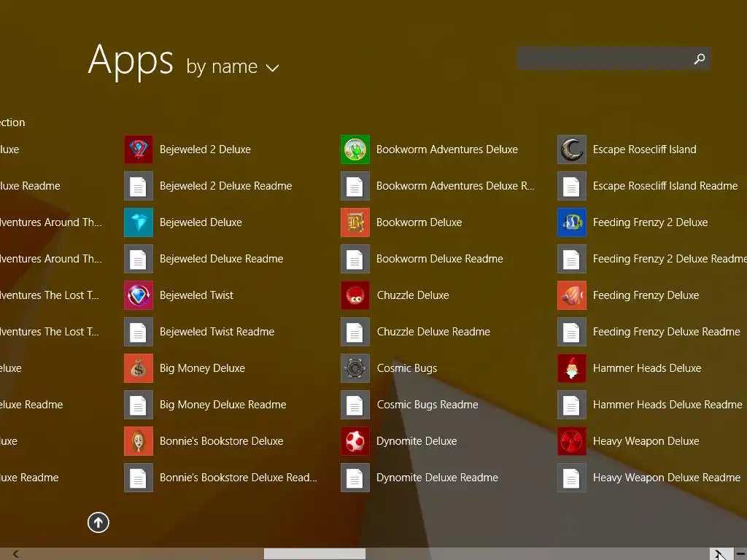Select the 'Big Money Deluxe' label

(202, 368)
